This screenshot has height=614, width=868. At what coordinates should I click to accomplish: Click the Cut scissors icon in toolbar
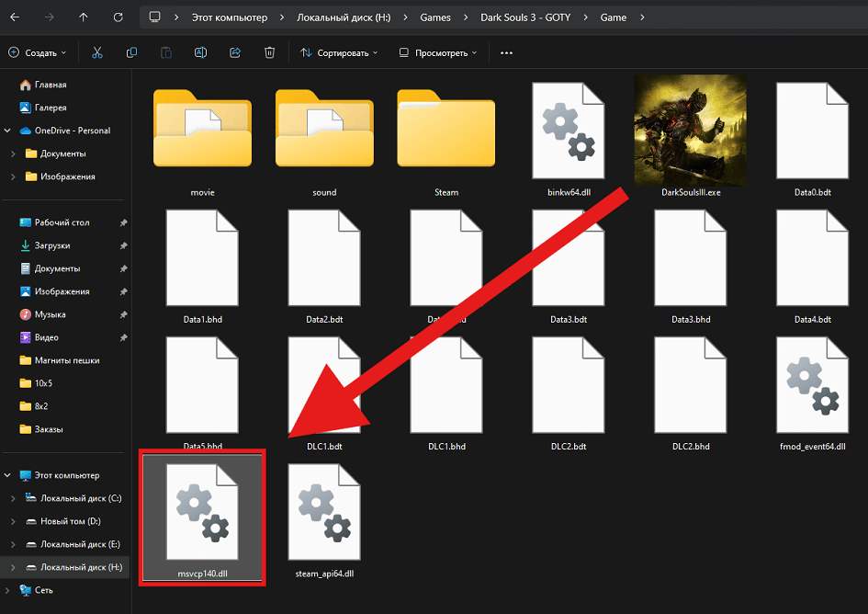coord(97,53)
